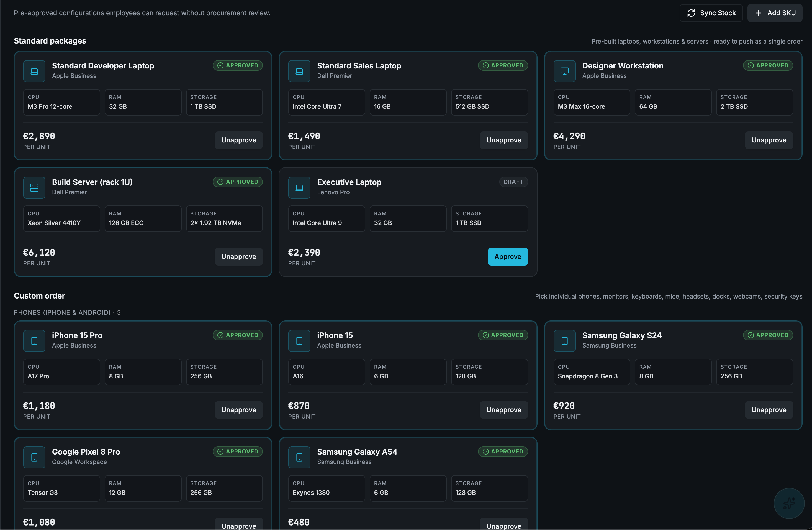Viewport: 812px width, 530px height.
Task: Click the laptop icon on Standard Developer Laptop
Action: [x=34, y=71]
